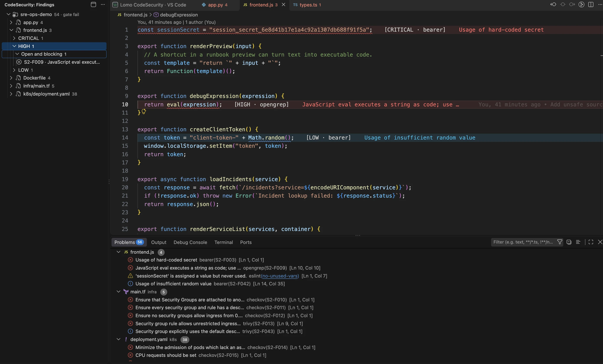Click the Terraform icon beside main.tf in Problems
The width and height of the screenshot is (603, 364).
pos(126,291)
